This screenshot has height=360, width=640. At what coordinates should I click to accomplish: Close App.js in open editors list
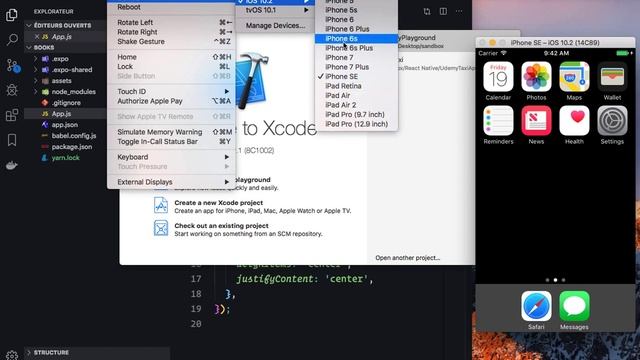[37, 37]
